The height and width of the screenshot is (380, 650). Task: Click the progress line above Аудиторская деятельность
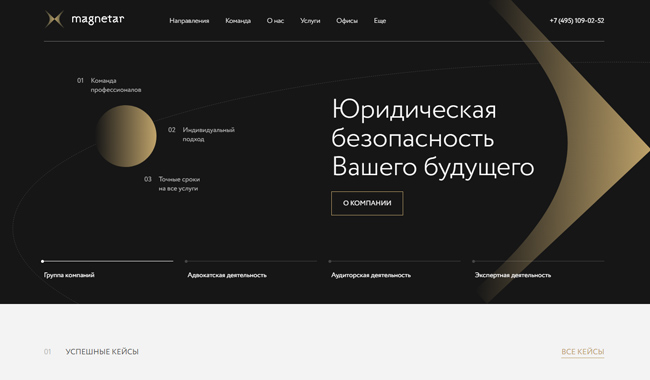click(x=395, y=261)
